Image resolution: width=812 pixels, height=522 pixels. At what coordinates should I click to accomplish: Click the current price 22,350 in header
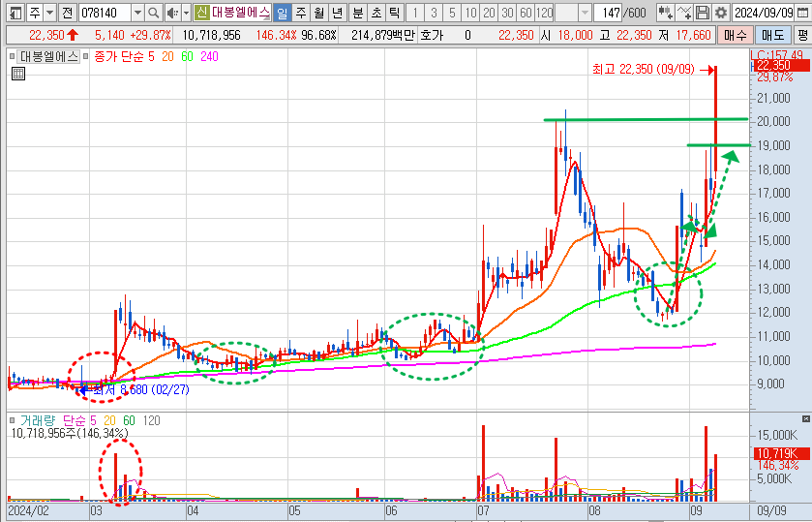pos(46,35)
